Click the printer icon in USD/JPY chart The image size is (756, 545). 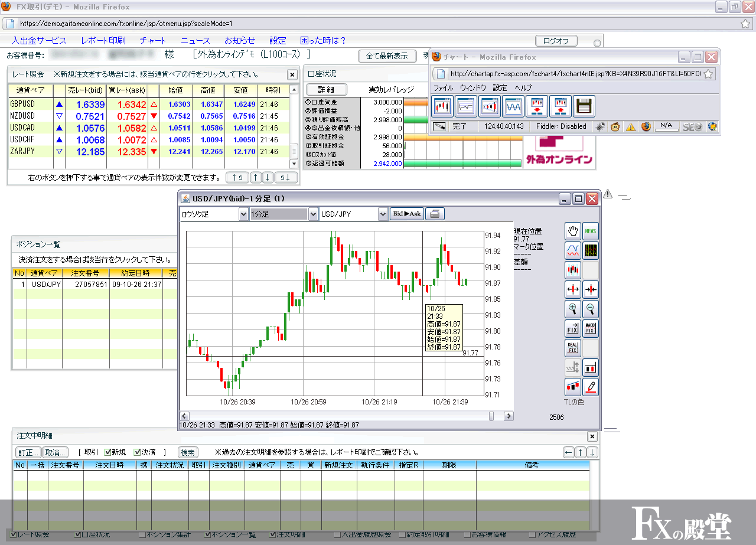pyautogui.click(x=435, y=214)
